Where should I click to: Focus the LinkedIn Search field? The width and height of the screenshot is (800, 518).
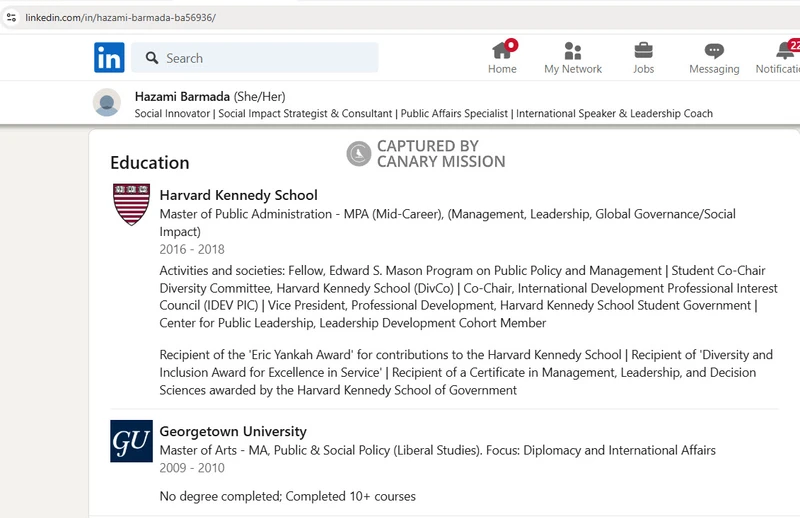pyautogui.click(x=255, y=58)
